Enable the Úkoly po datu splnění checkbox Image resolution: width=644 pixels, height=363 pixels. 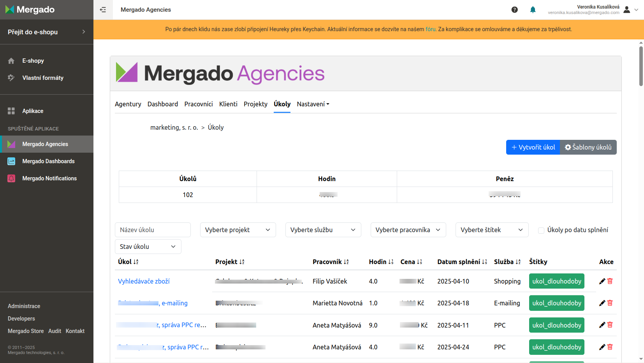[541, 230]
